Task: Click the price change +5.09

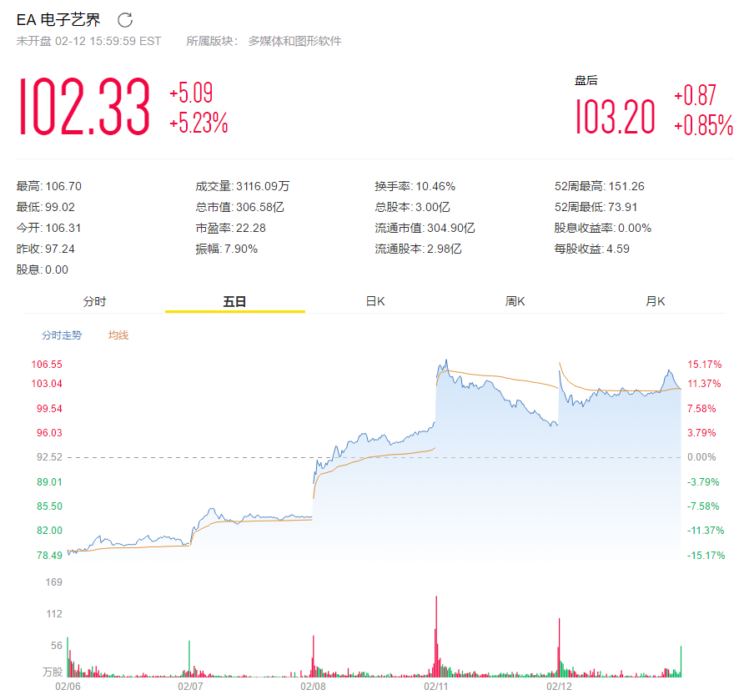Action: coord(191,93)
